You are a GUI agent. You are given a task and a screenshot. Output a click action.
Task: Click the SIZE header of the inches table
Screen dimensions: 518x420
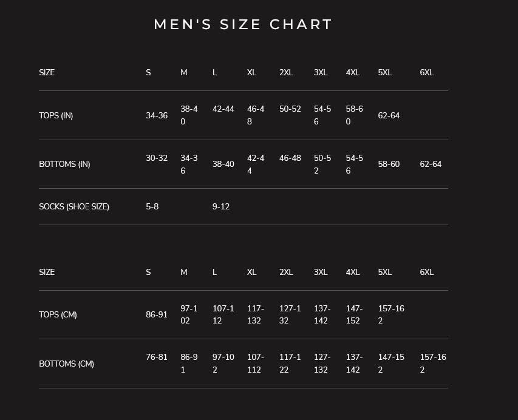[x=47, y=72]
